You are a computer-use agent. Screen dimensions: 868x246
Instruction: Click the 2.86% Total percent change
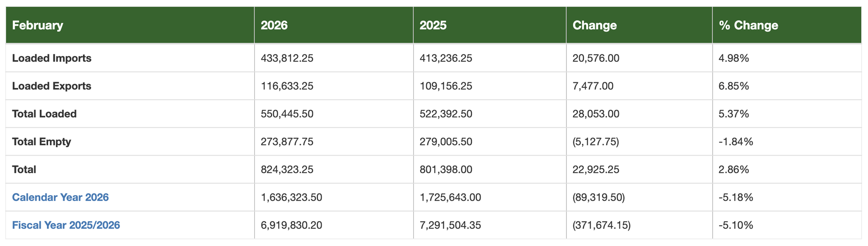coord(733,170)
